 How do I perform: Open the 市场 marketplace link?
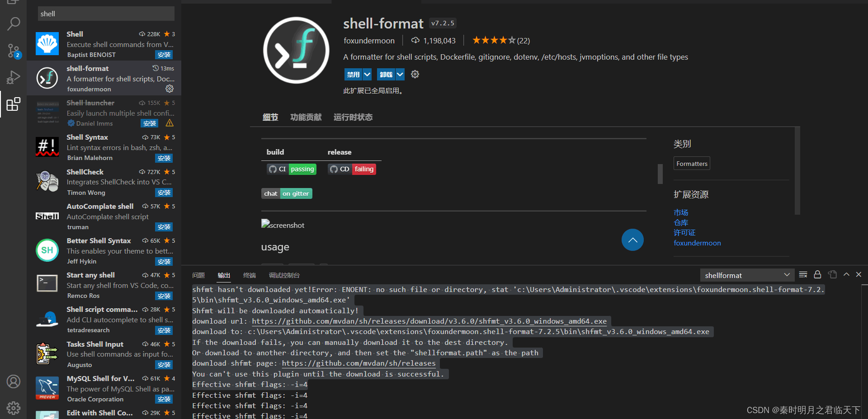click(681, 212)
